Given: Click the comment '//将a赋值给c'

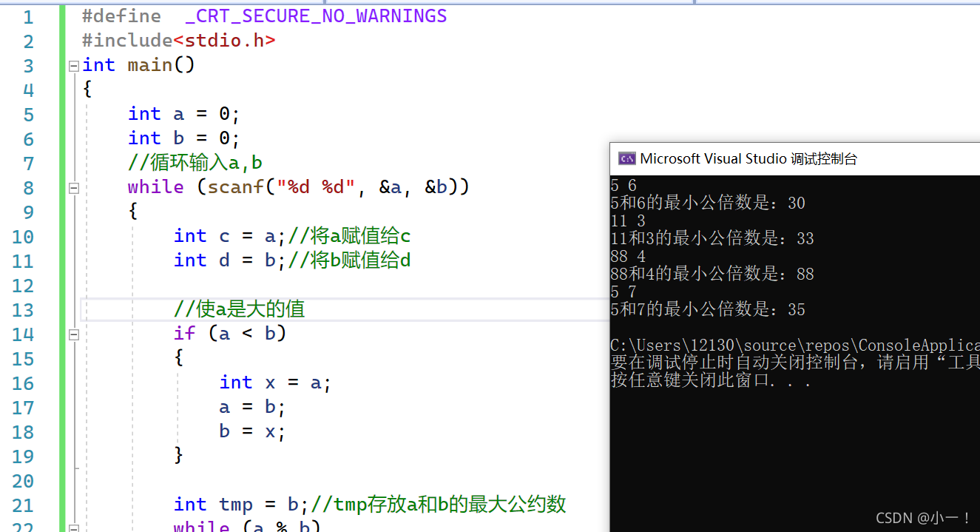Looking at the screenshot, I should pyautogui.click(x=349, y=236).
